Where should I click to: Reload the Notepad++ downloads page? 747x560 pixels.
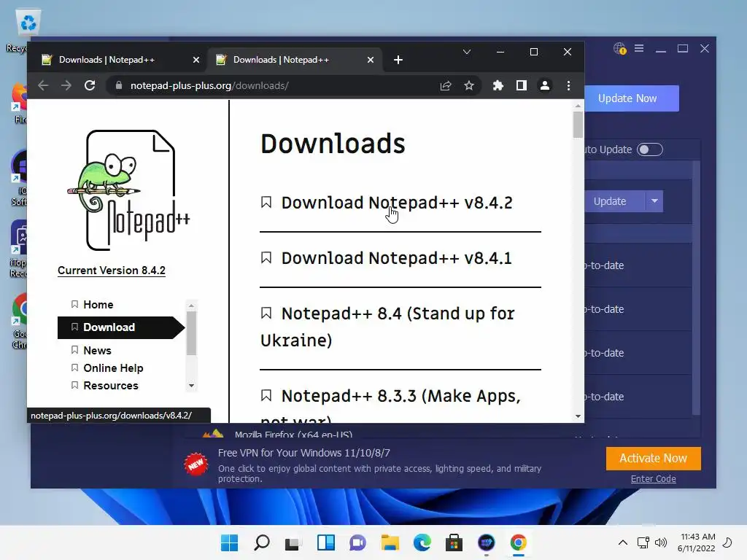pyautogui.click(x=90, y=86)
